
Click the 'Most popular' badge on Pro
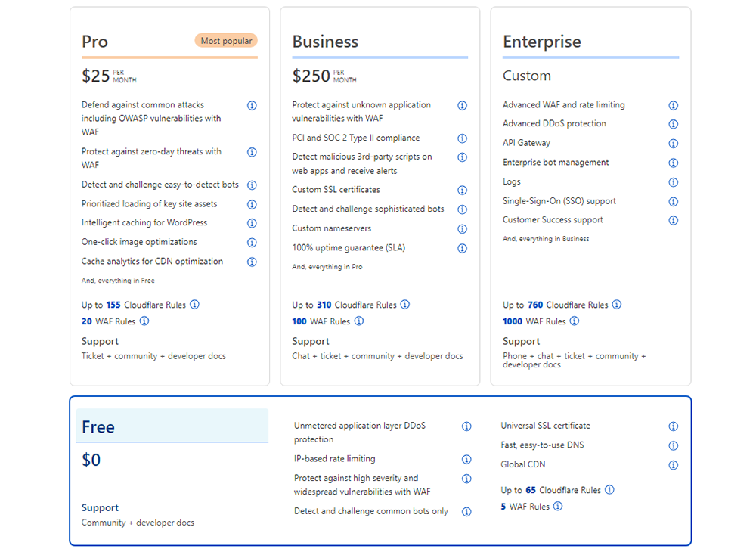pos(226,41)
